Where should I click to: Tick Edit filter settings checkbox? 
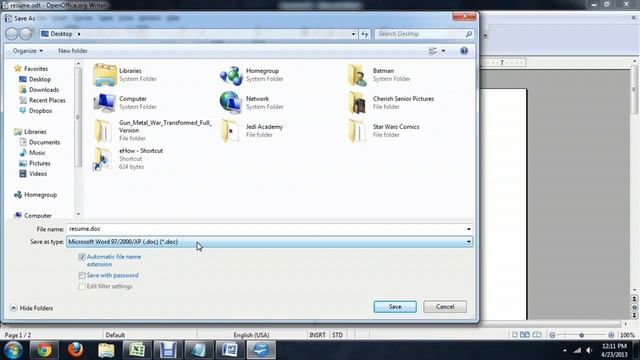coord(82,287)
